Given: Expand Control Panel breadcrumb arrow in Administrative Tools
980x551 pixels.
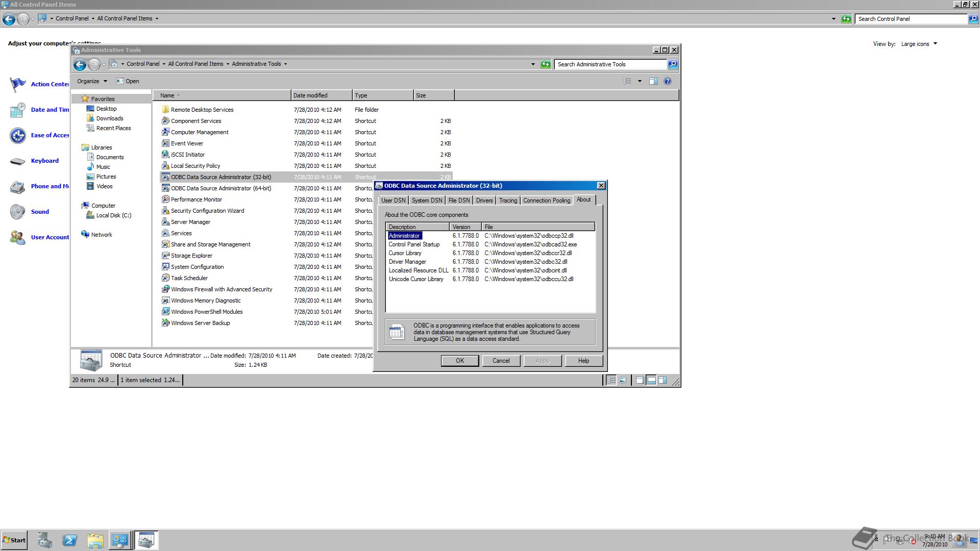Looking at the screenshot, I should tap(164, 64).
